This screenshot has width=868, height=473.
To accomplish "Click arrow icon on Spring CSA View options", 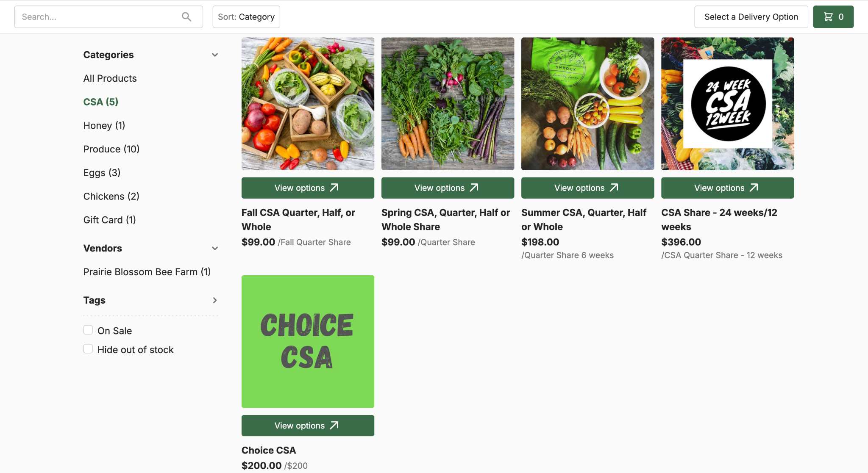I will pyautogui.click(x=474, y=188).
